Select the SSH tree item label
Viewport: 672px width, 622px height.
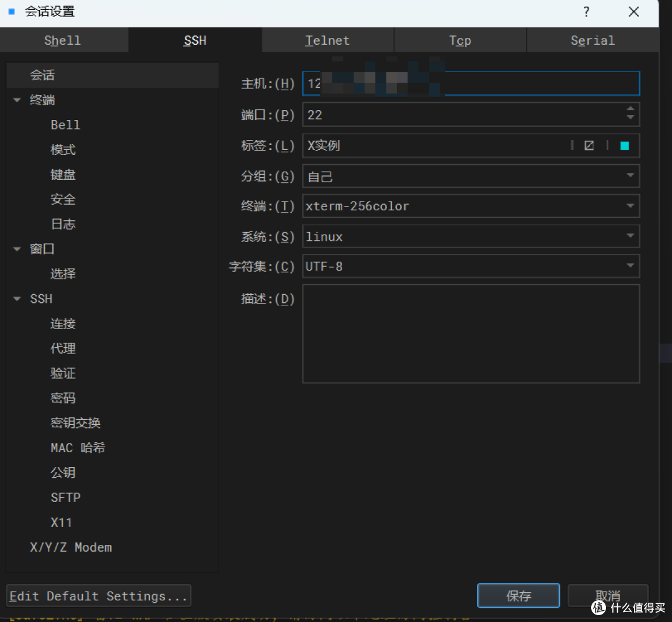[41, 299]
